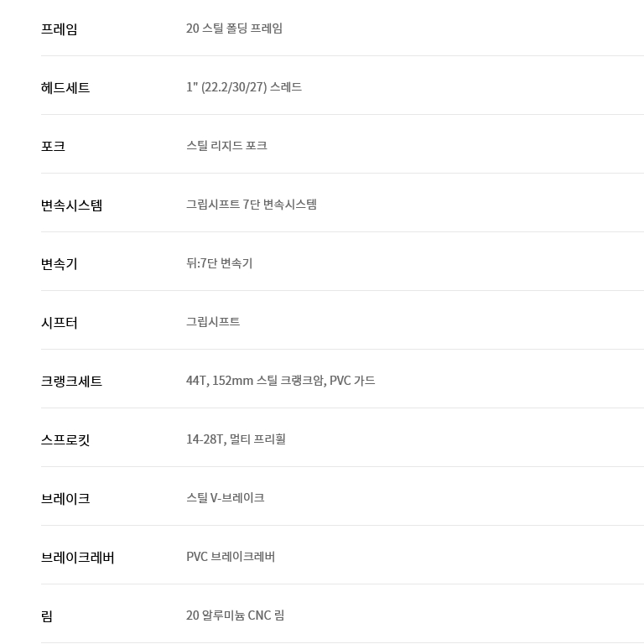This screenshot has height=644, width=644.
Task: Click the 포크 row label
Action: click(53, 147)
